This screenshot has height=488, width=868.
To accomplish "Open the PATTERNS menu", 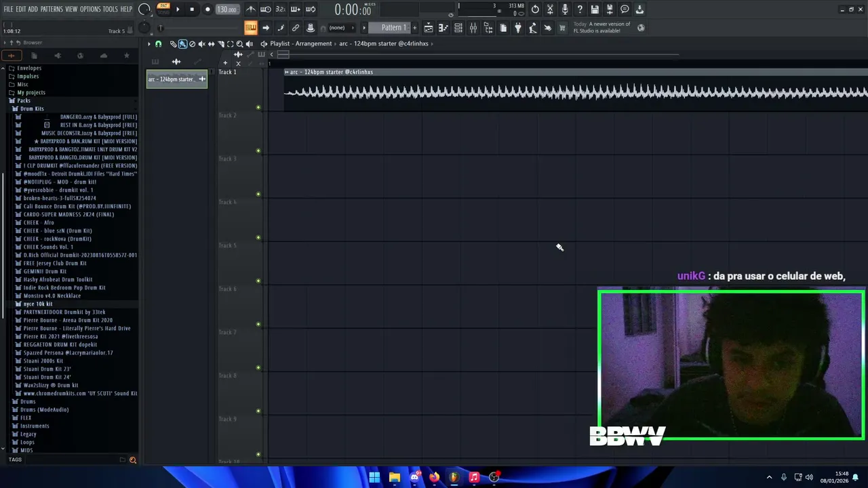I will 52,9.
